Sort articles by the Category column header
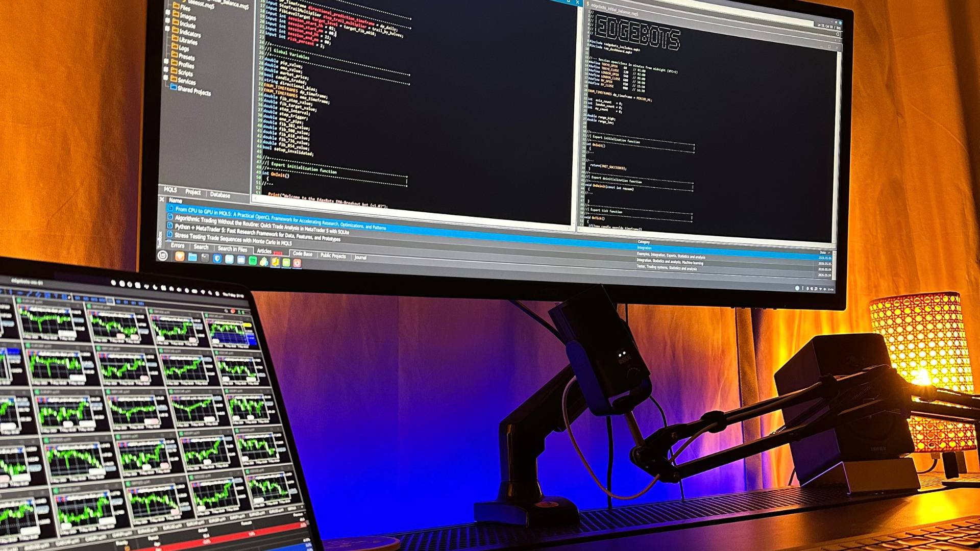This screenshot has width=980, height=551. click(644, 241)
